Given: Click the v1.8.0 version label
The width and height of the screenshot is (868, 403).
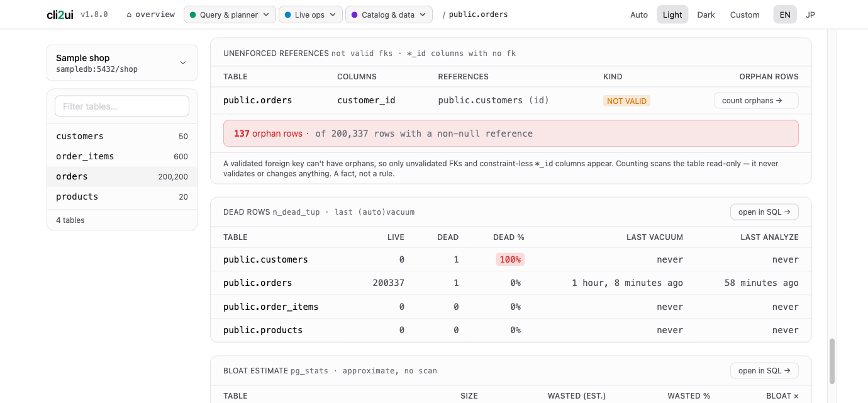Looking at the screenshot, I should (94, 14).
